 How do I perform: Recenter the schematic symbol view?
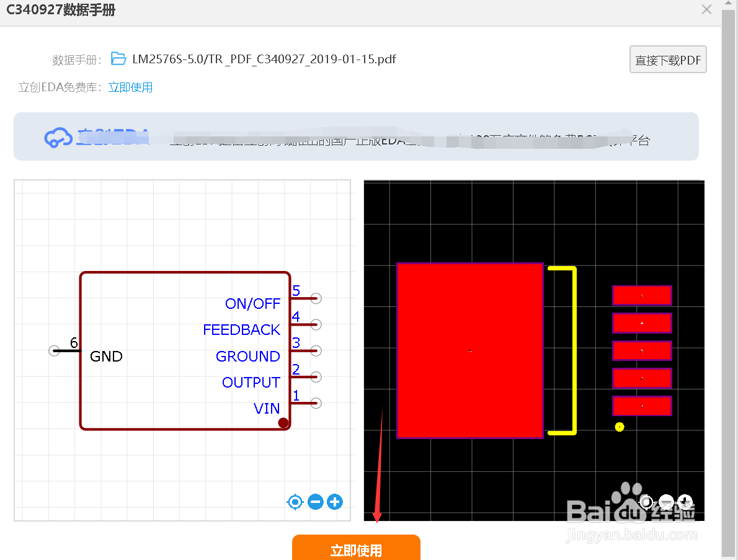click(295, 502)
